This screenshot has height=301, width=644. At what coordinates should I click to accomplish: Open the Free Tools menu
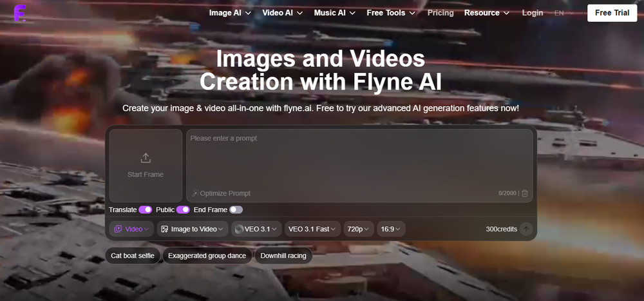click(391, 13)
